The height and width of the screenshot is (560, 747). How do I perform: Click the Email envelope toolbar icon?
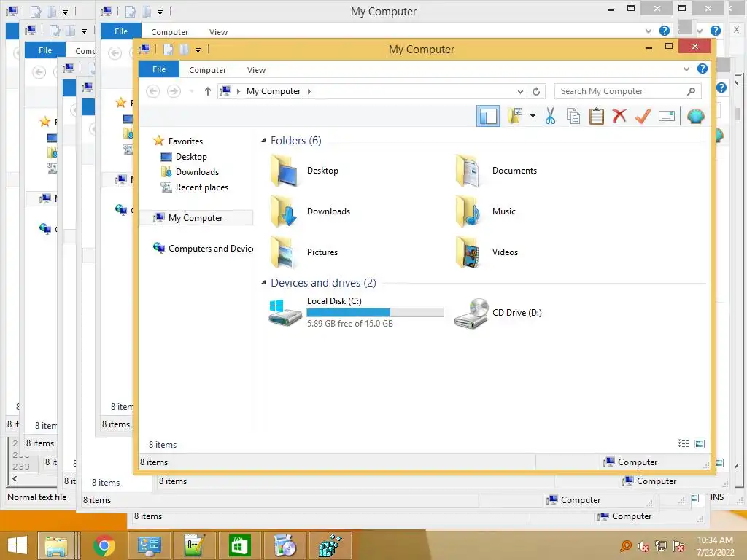click(x=667, y=116)
